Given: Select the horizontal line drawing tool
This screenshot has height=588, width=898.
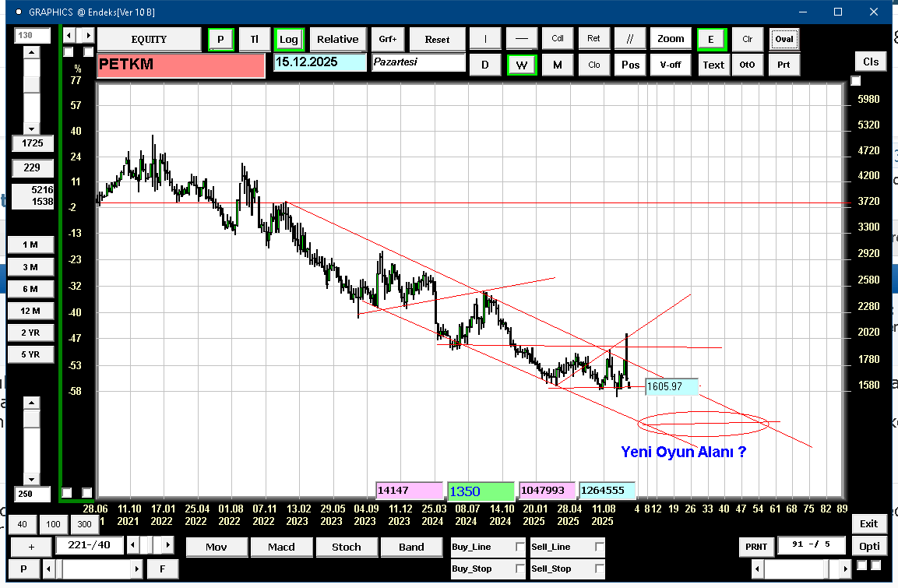Looking at the screenshot, I should tap(522, 39).
